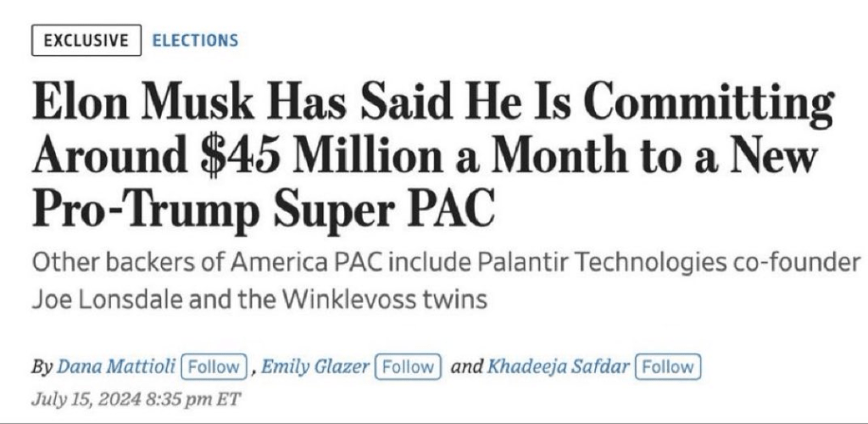
Task: Follow author Khadeeja Safdar
Action: point(669,367)
